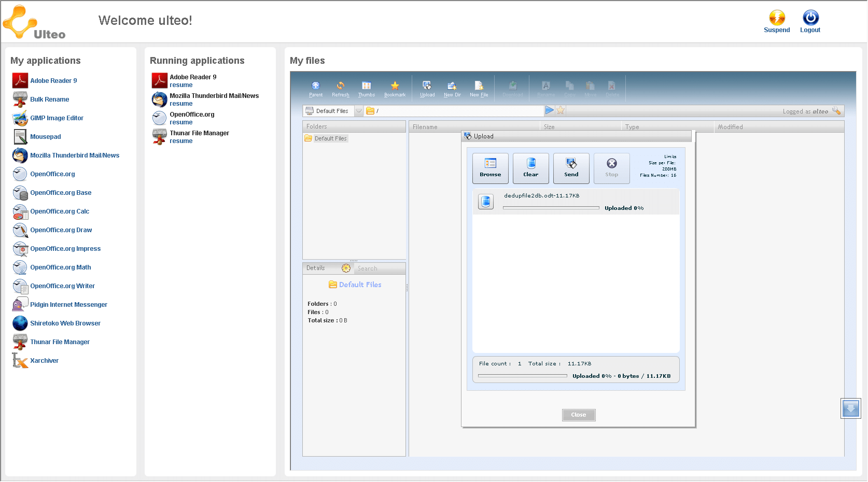Expand the Default Files location dropdown
Image resolution: width=868 pixels, height=482 pixels.
[359, 111]
